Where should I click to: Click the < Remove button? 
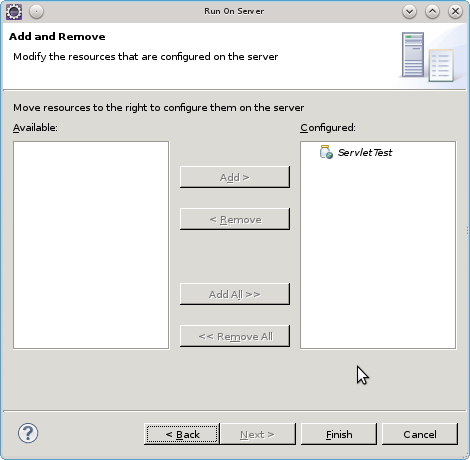coord(235,219)
